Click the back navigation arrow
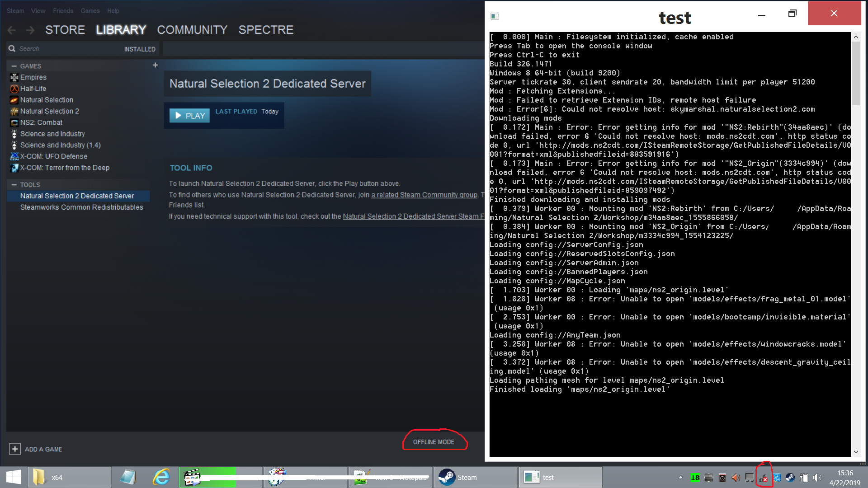868x488 pixels. 12,30
